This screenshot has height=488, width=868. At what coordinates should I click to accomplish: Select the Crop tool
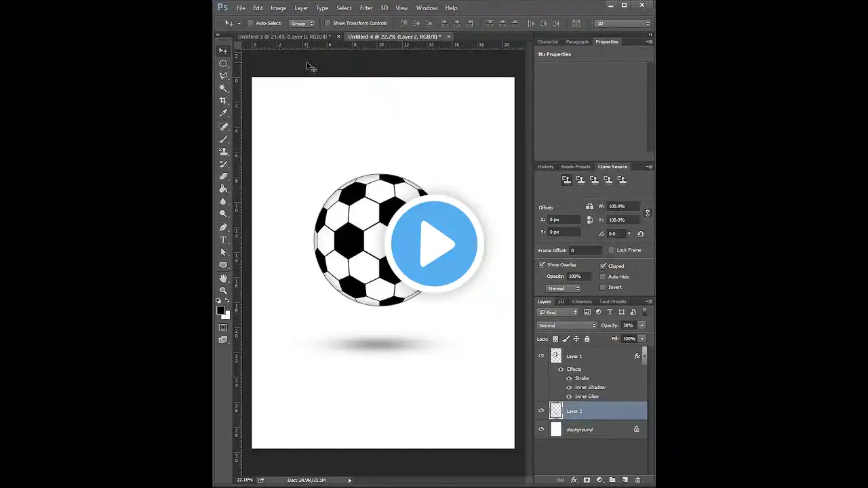[223, 100]
